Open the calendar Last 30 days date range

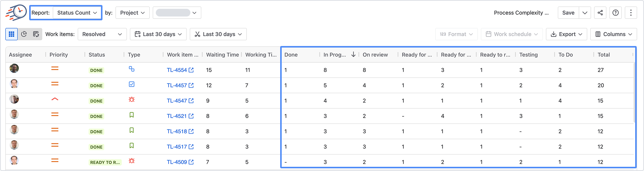[159, 34]
